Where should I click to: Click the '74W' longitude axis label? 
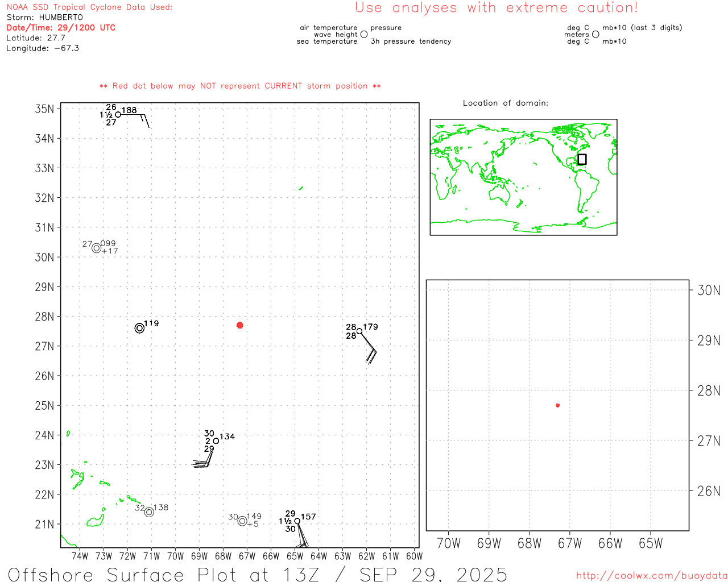(x=80, y=556)
